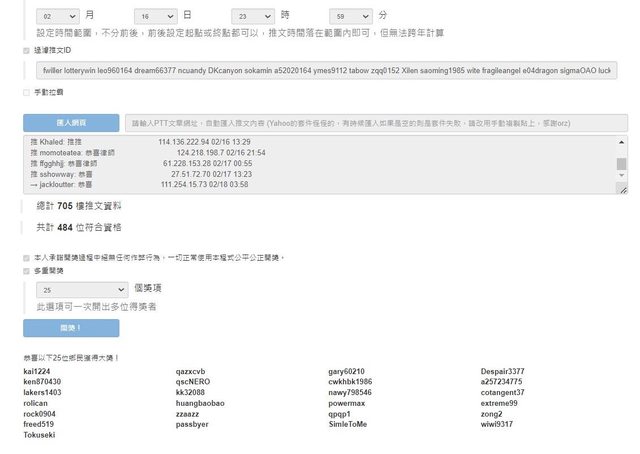This screenshot has height=454, width=640.
Task: Click the scroll-up arrow of the comments box
Action: [x=621, y=143]
